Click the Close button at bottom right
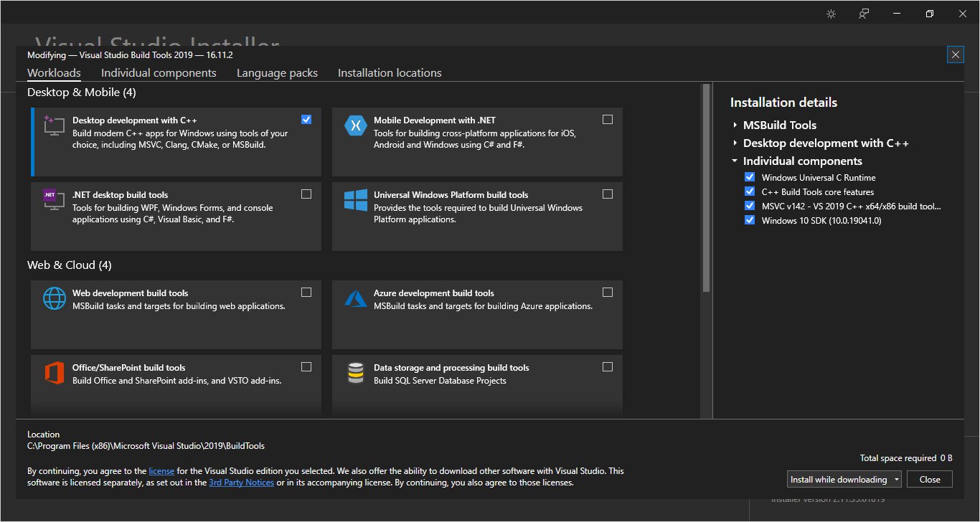 point(929,480)
